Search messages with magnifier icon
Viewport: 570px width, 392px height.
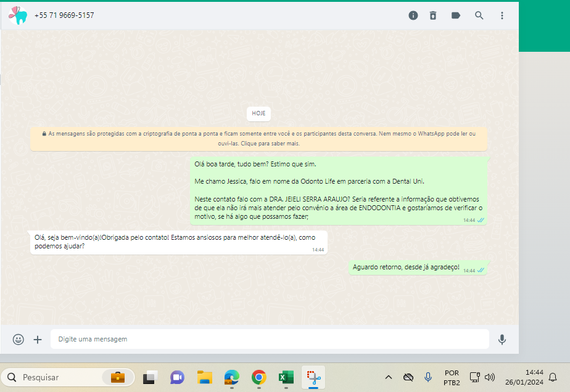(479, 15)
